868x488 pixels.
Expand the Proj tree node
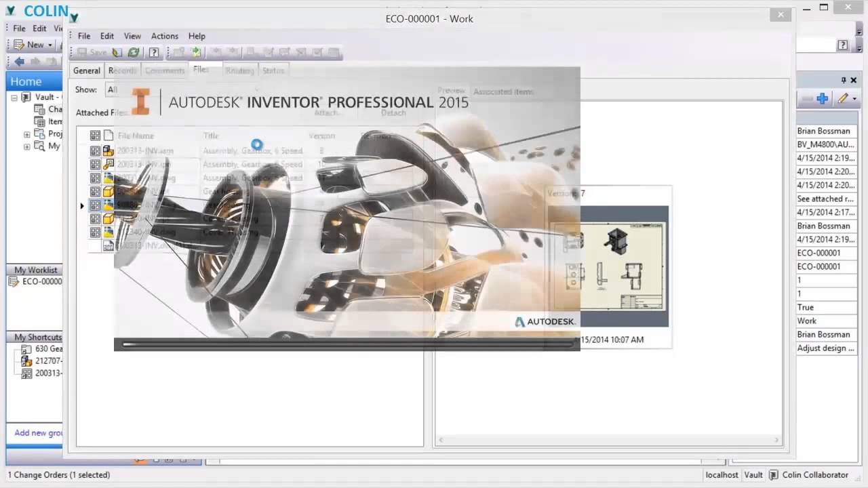pyautogui.click(x=27, y=134)
